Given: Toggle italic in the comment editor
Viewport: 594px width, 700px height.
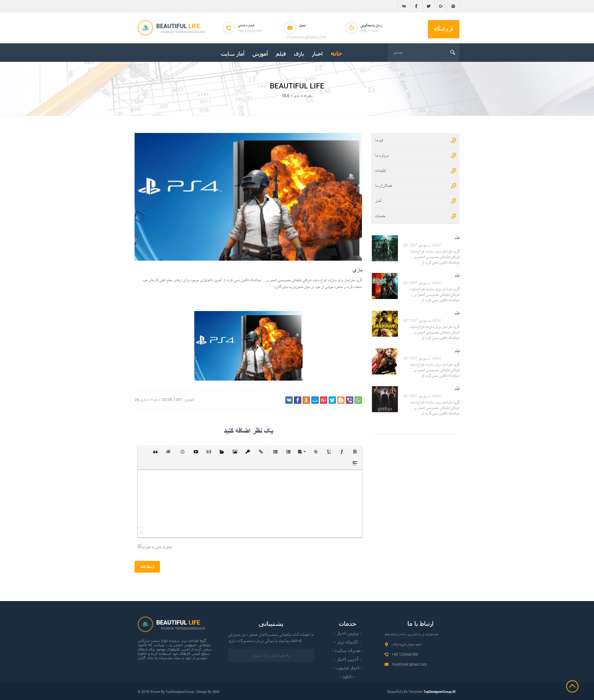Looking at the screenshot, I should [342, 452].
